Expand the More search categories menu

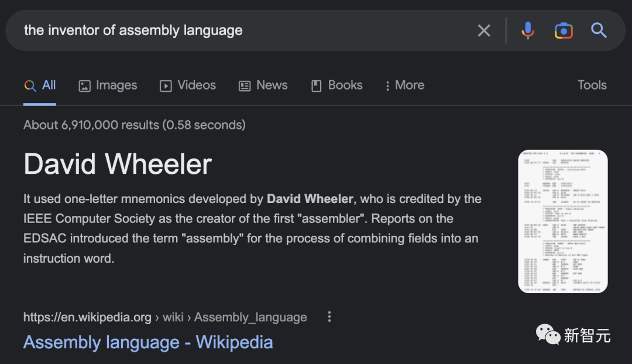(x=404, y=85)
